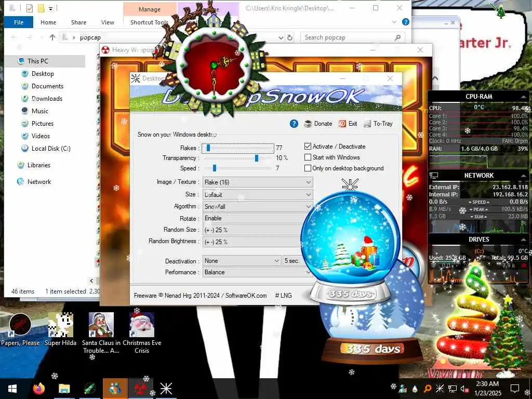Adjust the Speed slider handle
The width and height of the screenshot is (532, 399).
point(214,168)
